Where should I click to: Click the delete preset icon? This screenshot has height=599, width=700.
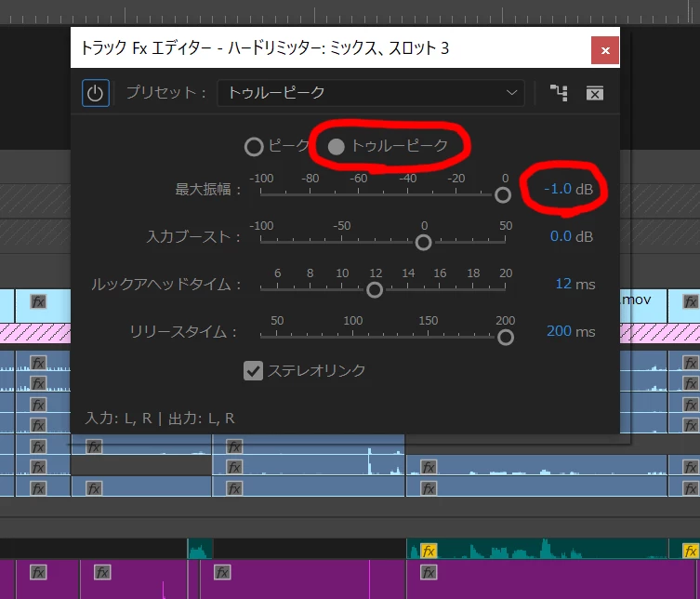coord(595,93)
